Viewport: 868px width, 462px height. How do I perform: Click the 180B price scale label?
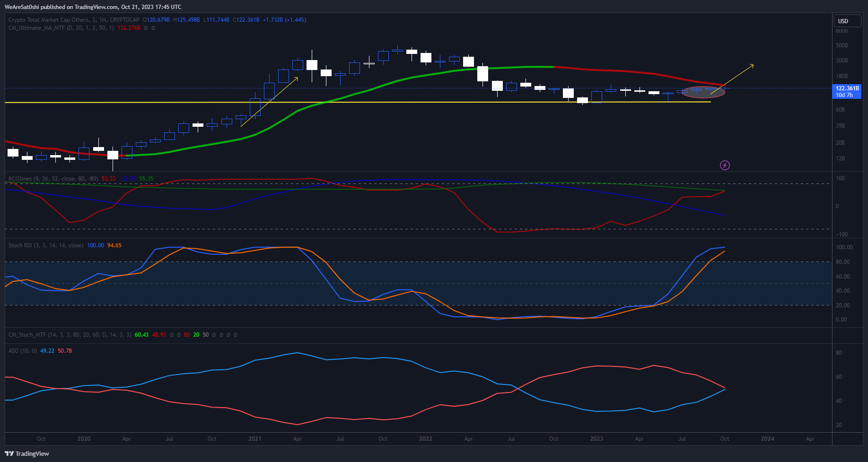coord(842,76)
